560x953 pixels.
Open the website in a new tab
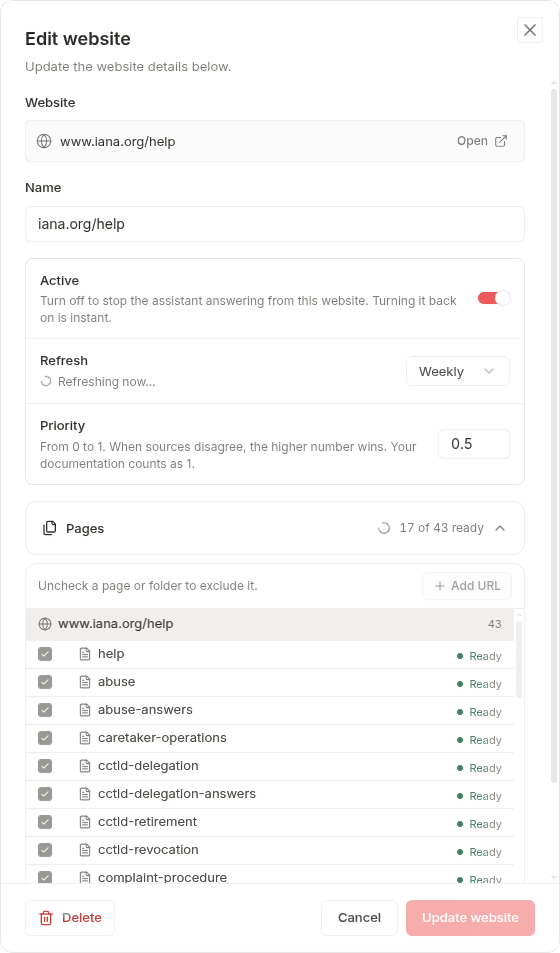coord(482,141)
